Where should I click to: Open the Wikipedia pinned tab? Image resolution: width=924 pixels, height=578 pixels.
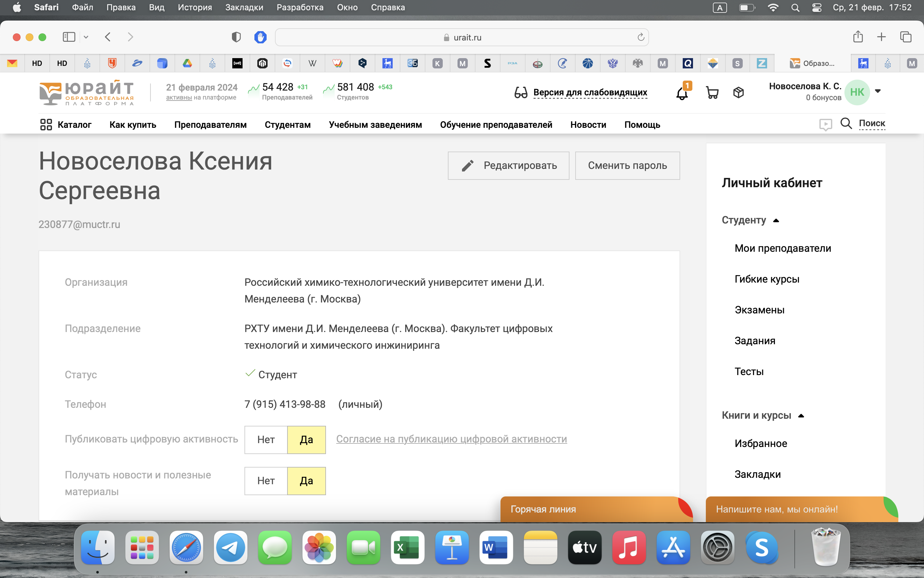tap(312, 63)
